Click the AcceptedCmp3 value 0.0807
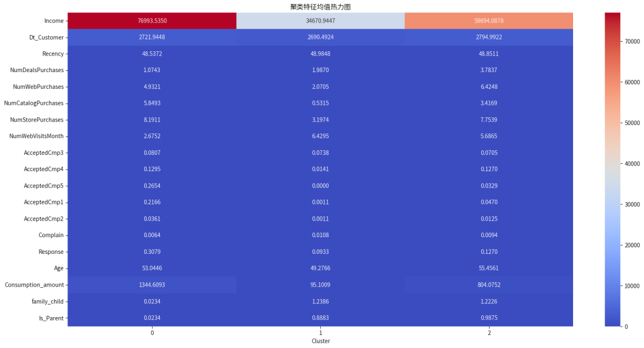This screenshot has width=644, height=348. tap(152, 153)
